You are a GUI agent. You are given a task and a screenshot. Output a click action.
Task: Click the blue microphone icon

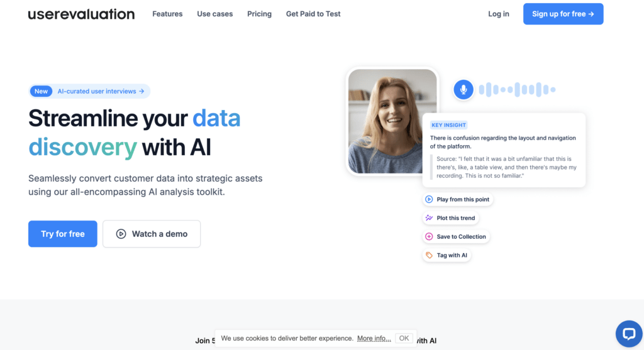[x=464, y=89]
